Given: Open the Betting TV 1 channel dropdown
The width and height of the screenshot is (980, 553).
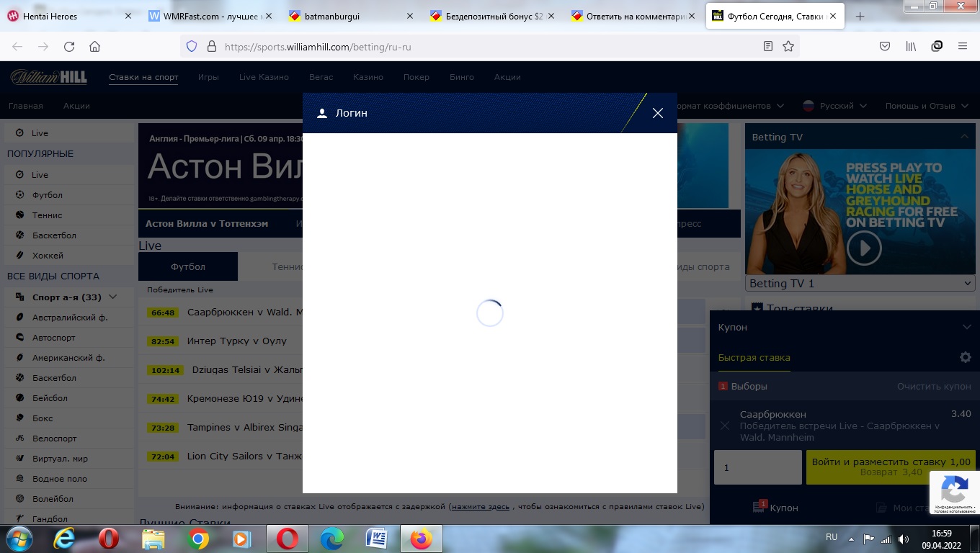Looking at the screenshot, I should click(860, 284).
